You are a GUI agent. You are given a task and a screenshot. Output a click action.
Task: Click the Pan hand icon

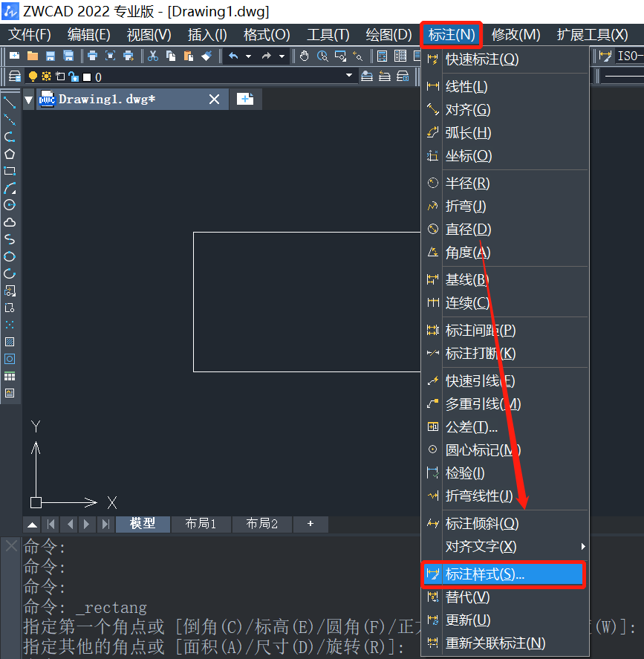point(304,56)
